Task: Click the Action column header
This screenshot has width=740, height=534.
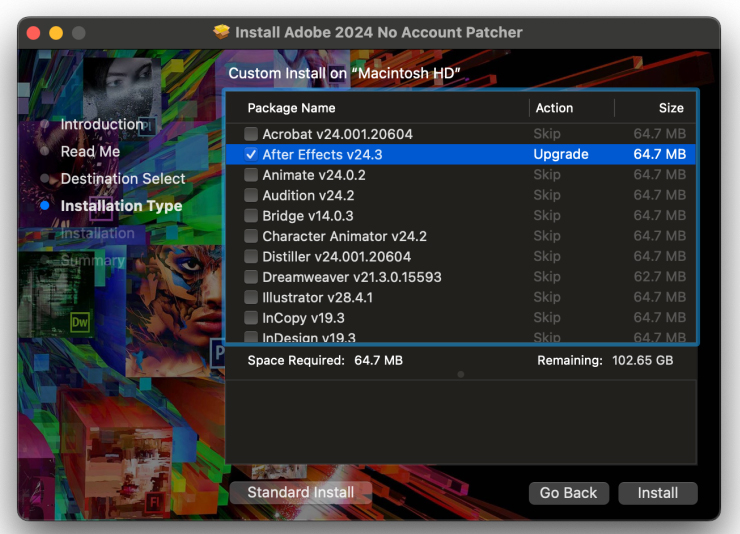Action: tap(554, 108)
